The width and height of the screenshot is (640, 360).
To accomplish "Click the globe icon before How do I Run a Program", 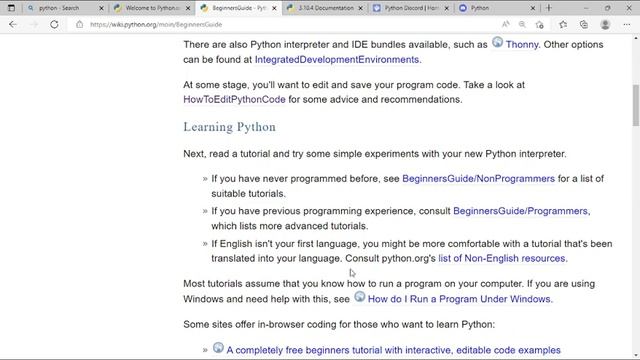I will click(x=359, y=296).
